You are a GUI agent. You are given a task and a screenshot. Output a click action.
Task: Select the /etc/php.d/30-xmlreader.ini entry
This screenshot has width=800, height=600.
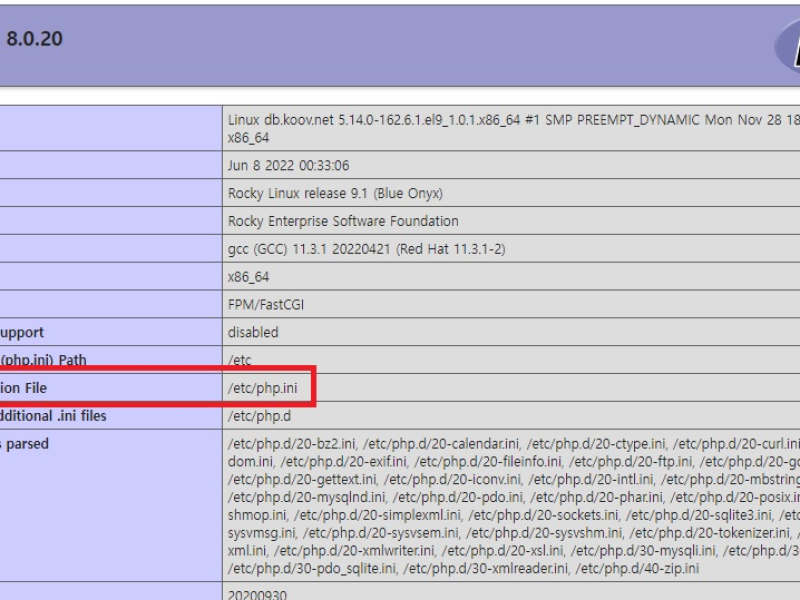coord(486,568)
